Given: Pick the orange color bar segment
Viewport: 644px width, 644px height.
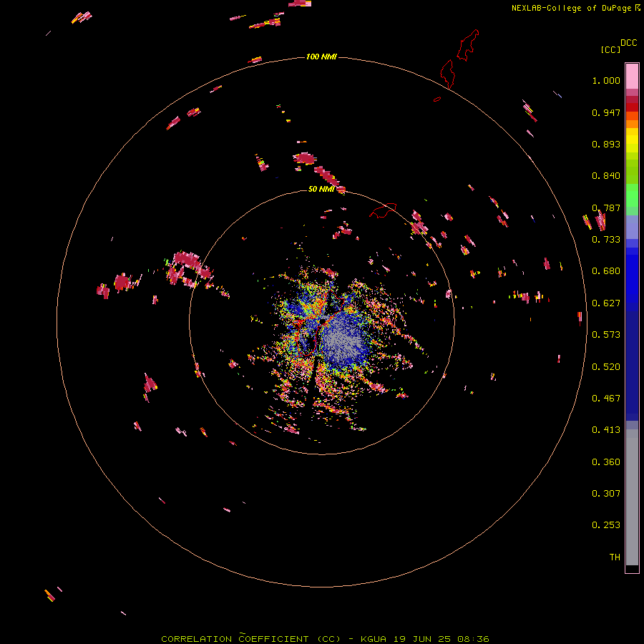Looking at the screenshot, I should (x=632, y=124).
